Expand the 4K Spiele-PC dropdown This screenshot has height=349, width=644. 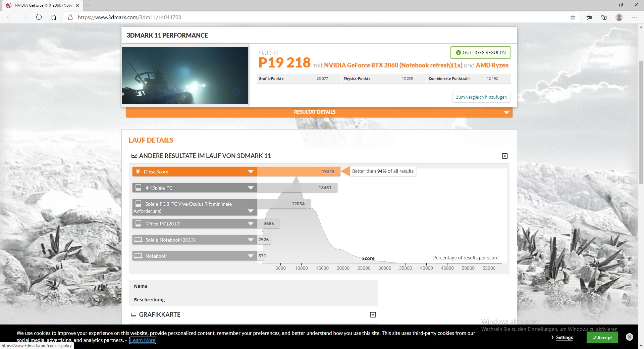coord(250,188)
